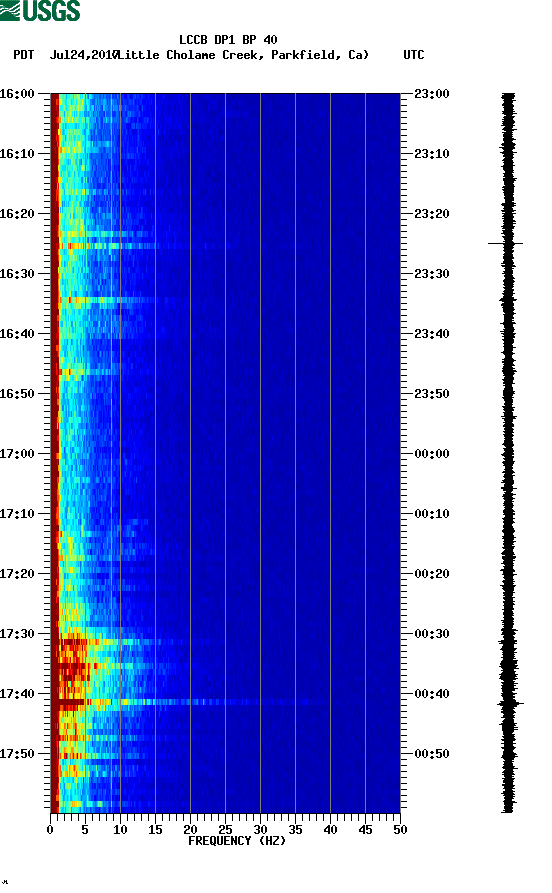
Task: Click the seismogram waveform burst near 00:41
Action: pos(509,704)
